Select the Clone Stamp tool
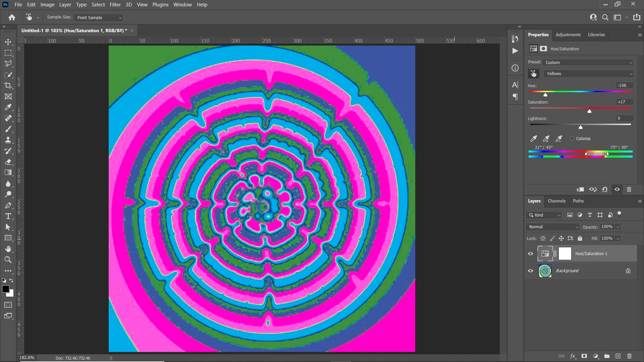 pyautogui.click(x=8, y=140)
